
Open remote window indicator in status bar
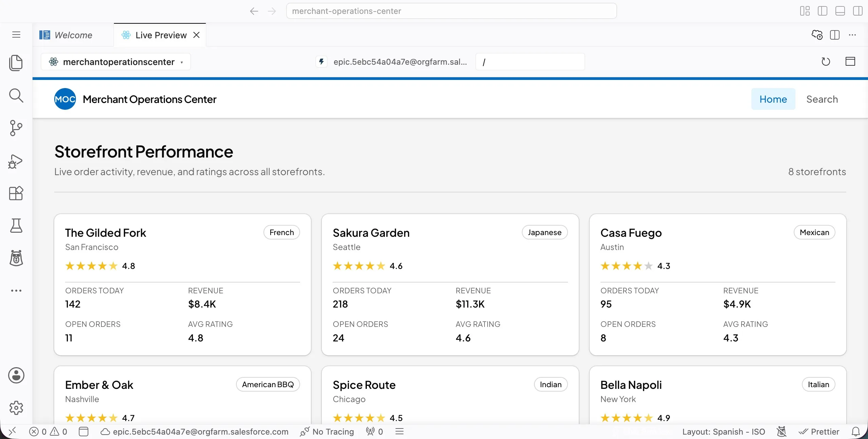tap(12, 431)
